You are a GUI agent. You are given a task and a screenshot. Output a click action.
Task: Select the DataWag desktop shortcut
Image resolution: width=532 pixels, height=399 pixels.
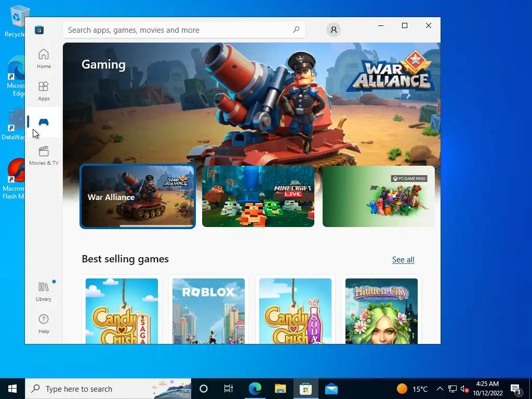pos(14,124)
